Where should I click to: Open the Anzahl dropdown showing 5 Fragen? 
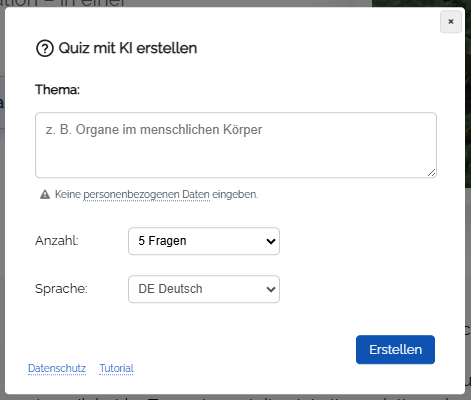coord(204,241)
